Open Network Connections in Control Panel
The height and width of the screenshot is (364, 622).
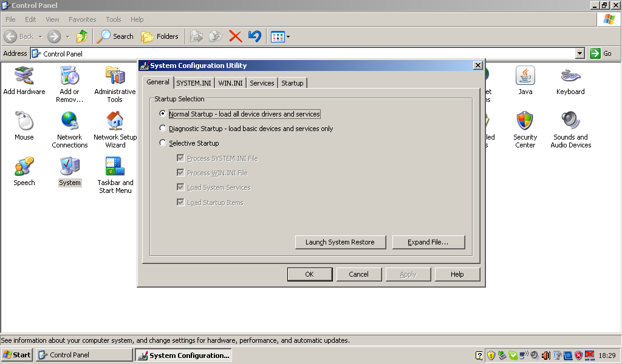point(69,130)
